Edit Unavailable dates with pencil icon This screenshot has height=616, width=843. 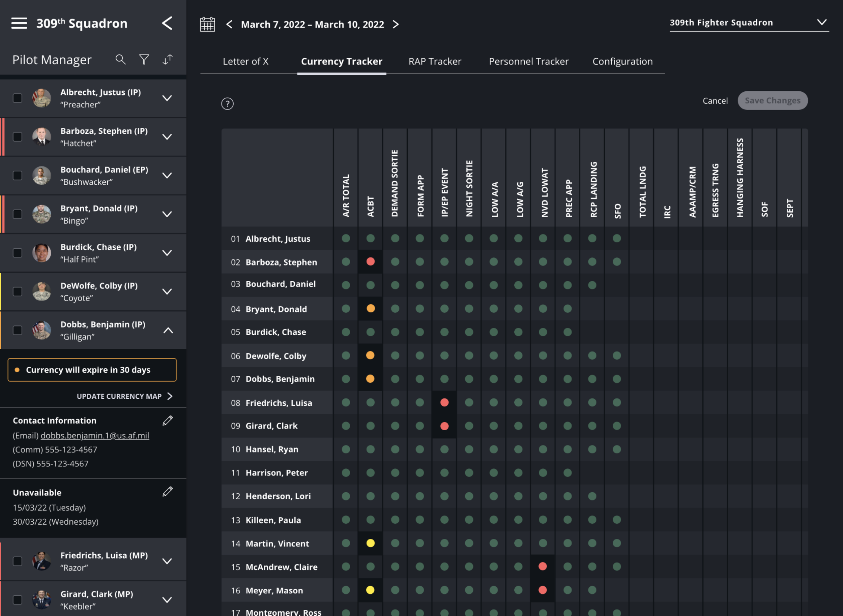click(168, 492)
